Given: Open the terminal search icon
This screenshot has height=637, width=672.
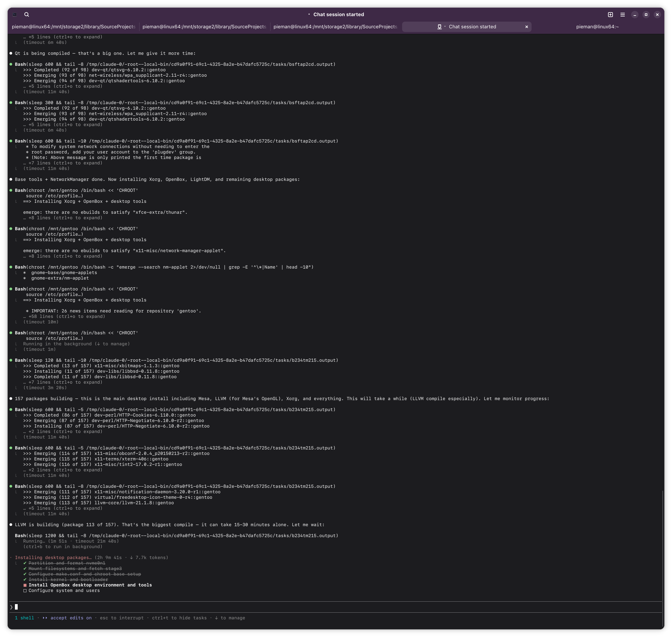Looking at the screenshot, I should 27,15.
